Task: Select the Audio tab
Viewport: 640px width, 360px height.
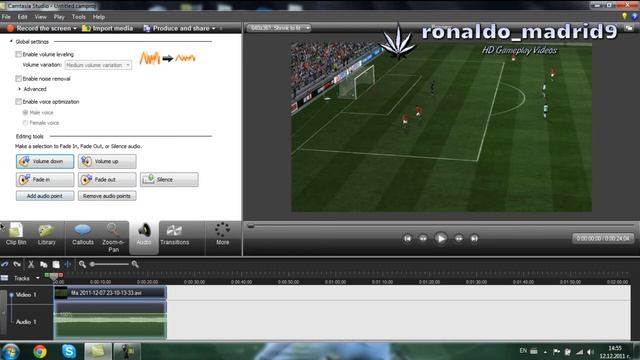Action: point(144,237)
